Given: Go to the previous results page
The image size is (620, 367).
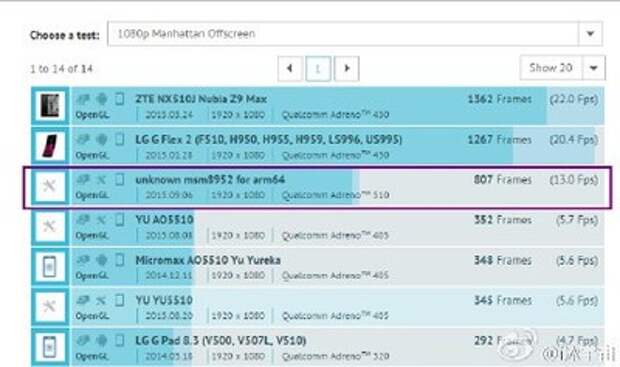Looking at the screenshot, I should [x=290, y=68].
